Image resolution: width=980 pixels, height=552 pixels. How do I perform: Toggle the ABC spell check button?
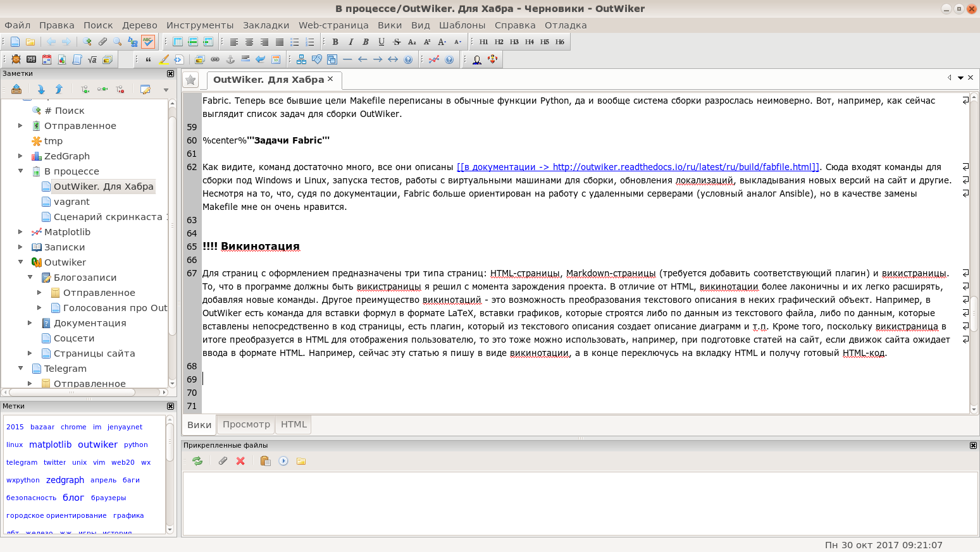[147, 42]
